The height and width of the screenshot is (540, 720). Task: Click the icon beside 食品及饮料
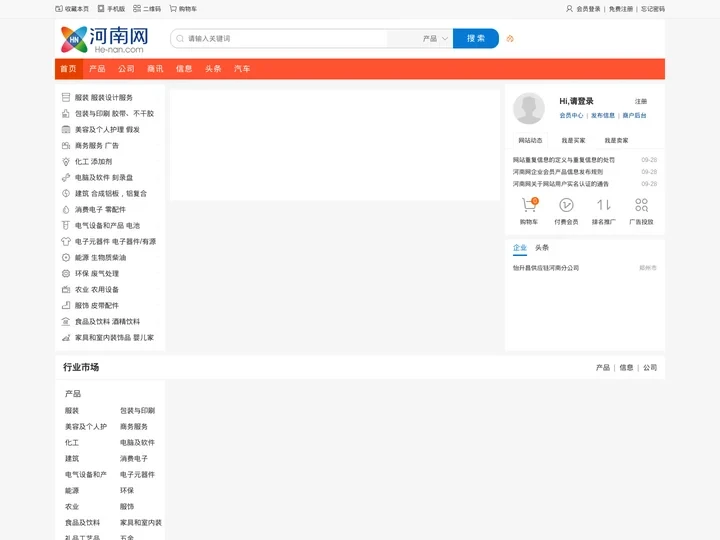coord(66,321)
